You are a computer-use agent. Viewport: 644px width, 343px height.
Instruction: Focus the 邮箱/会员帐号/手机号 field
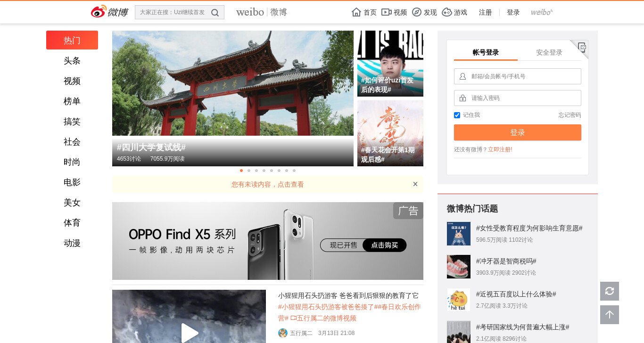[x=518, y=76]
